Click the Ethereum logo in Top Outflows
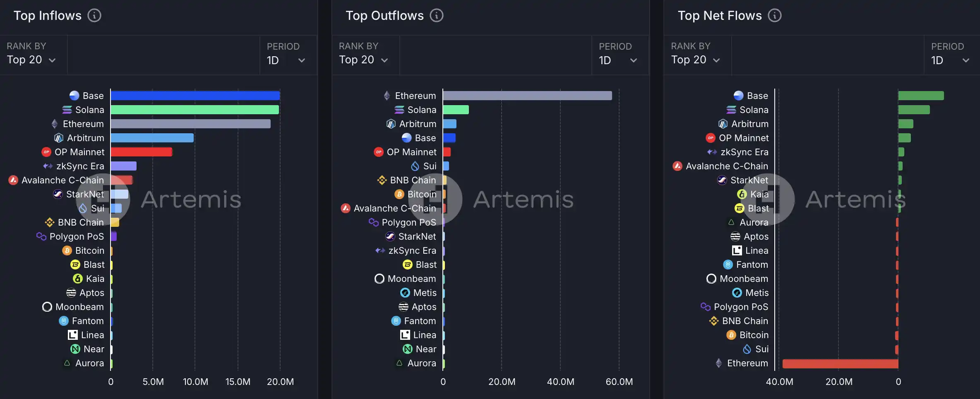Screen dimensions: 980x399 tap(387, 96)
